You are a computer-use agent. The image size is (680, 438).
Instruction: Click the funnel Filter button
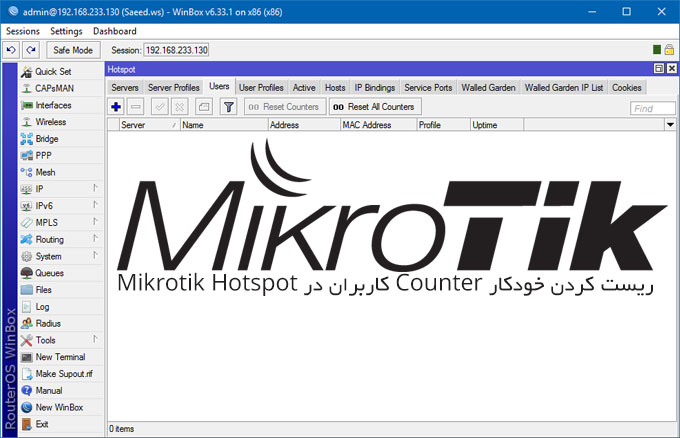228,107
